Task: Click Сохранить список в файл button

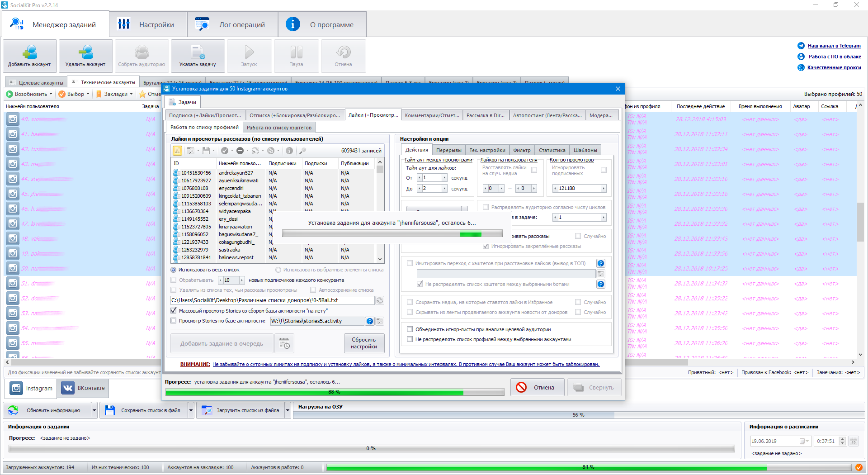Action: [x=143, y=410]
